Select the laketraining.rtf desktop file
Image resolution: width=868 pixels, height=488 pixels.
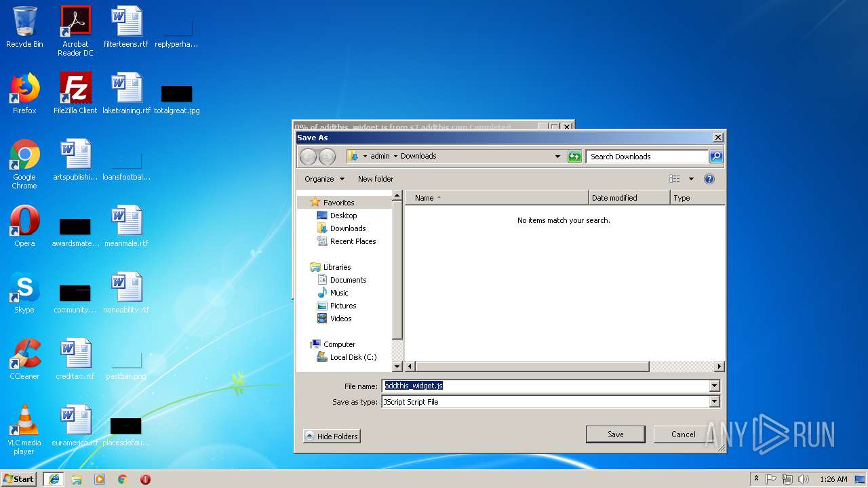126,94
